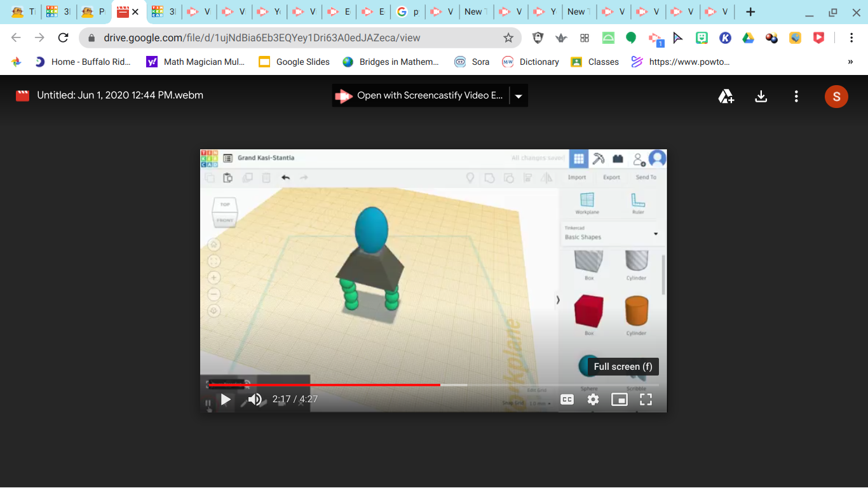The width and height of the screenshot is (868, 488).
Task: Open the Dictionary bookmark
Action: point(531,62)
